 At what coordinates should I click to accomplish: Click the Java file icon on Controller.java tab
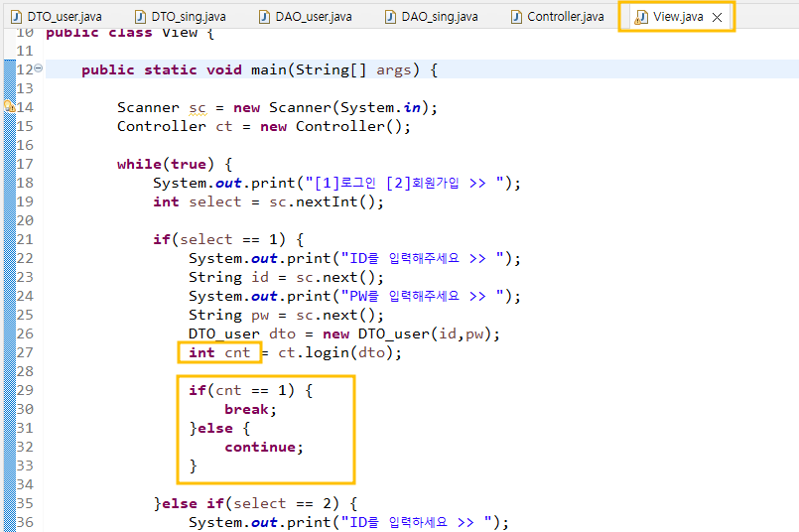point(516,17)
